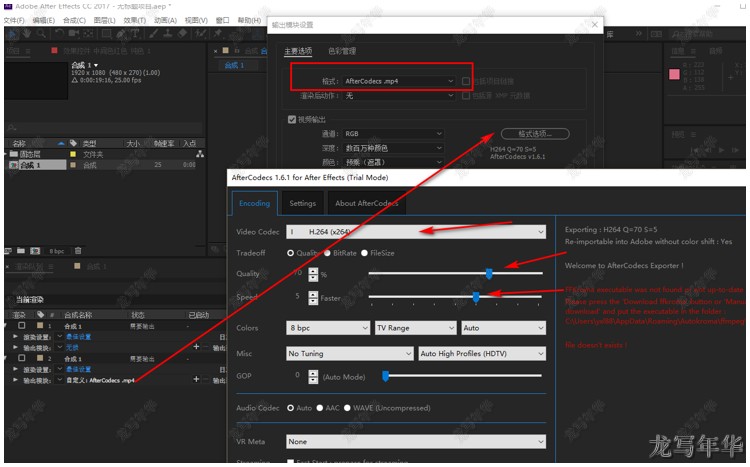Open the color depth dropdown in output module
The height and width of the screenshot is (467, 750).
click(x=393, y=148)
